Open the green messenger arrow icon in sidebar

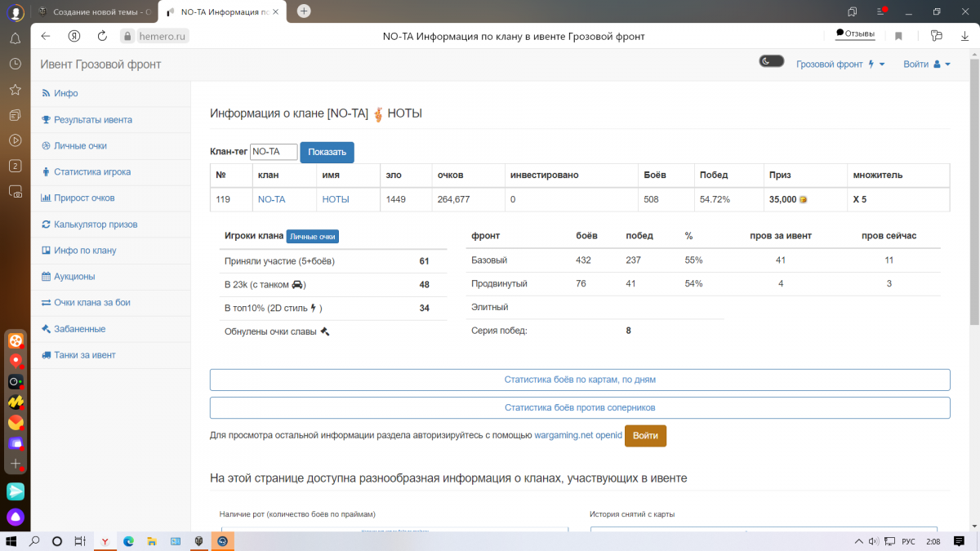click(16, 491)
